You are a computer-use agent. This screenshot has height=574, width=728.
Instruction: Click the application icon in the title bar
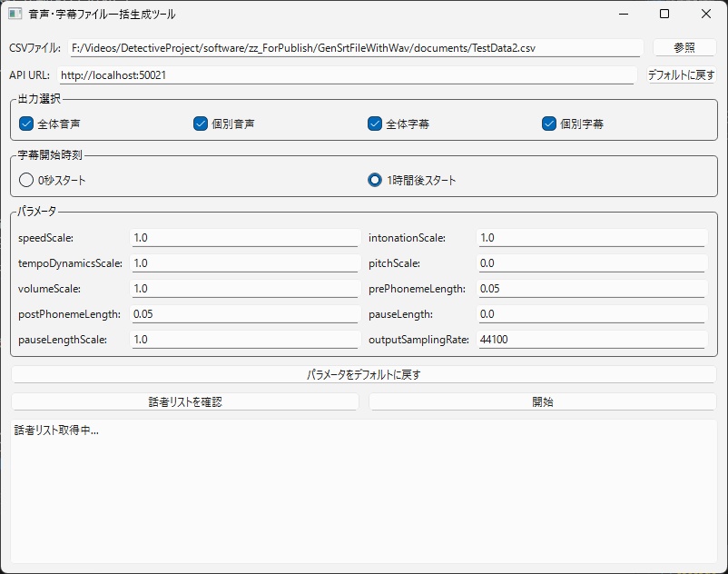[14, 15]
